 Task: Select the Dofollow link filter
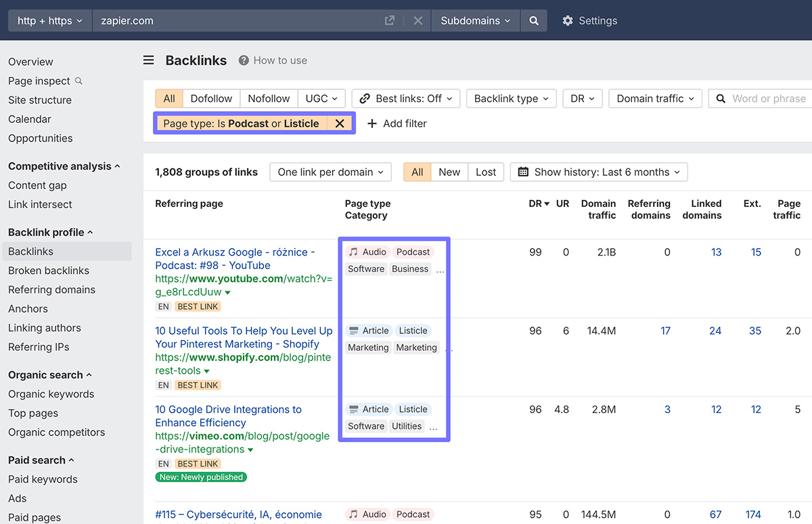(211, 99)
